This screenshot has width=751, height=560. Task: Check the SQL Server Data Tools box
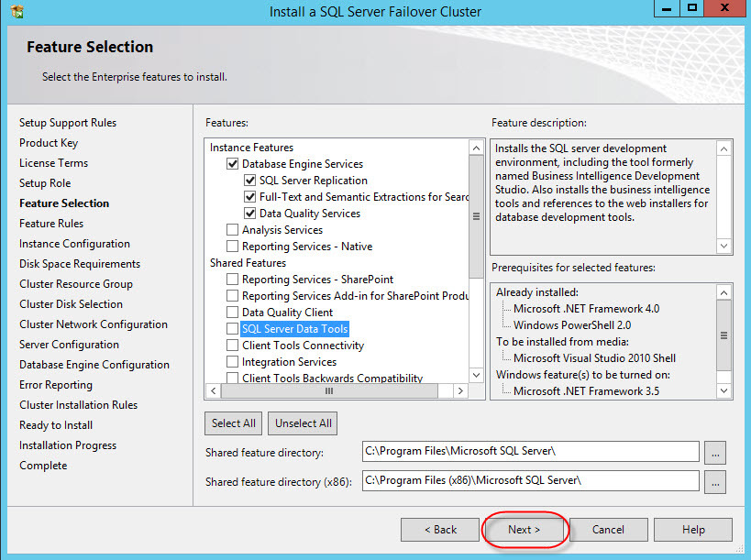pos(233,329)
